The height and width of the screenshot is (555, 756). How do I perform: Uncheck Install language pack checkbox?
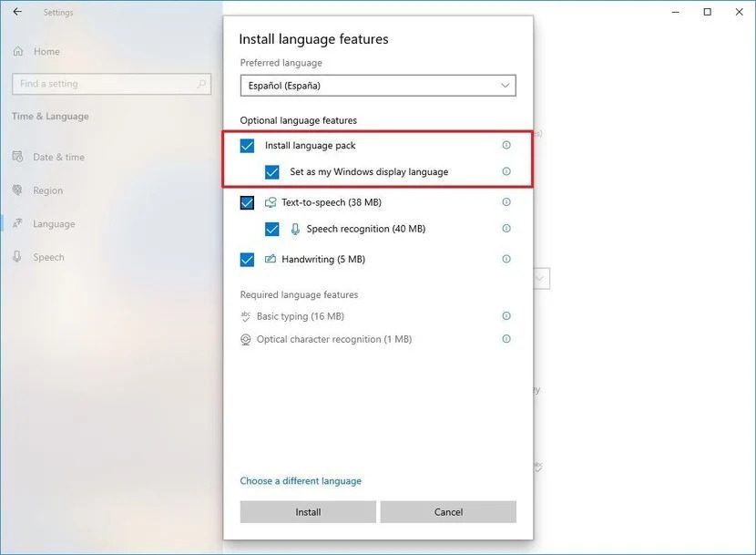coord(247,146)
